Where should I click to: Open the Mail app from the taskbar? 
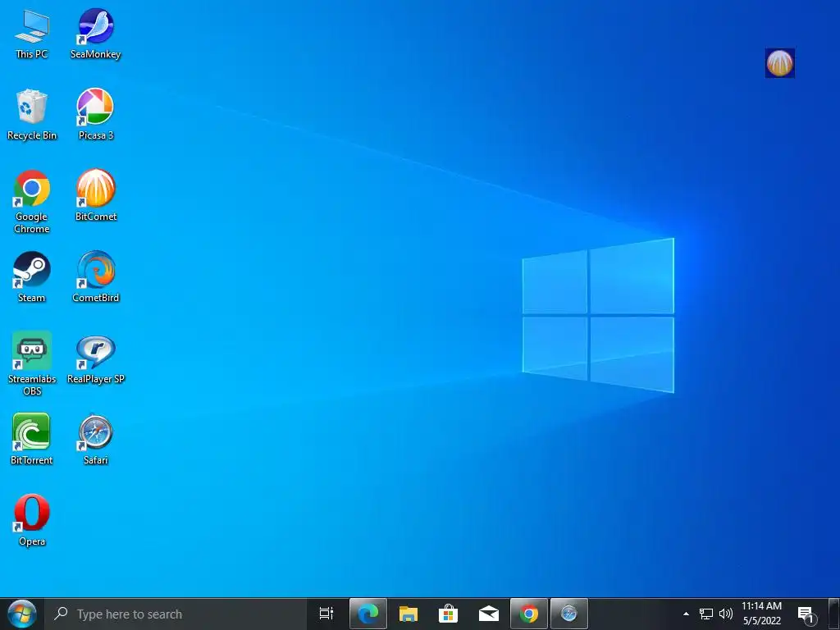pyautogui.click(x=489, y=614)
